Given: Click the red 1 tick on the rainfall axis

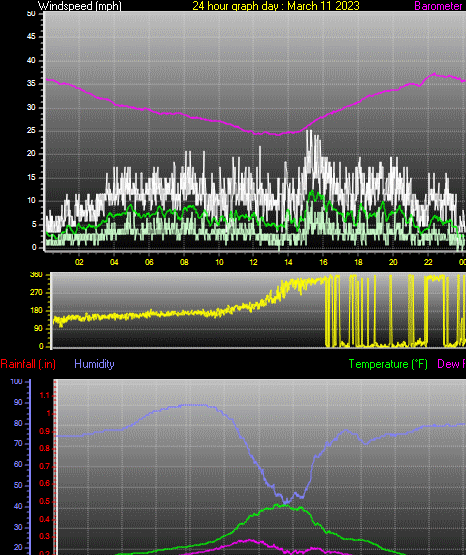Looking at the screenshot, I should [48, 413].
